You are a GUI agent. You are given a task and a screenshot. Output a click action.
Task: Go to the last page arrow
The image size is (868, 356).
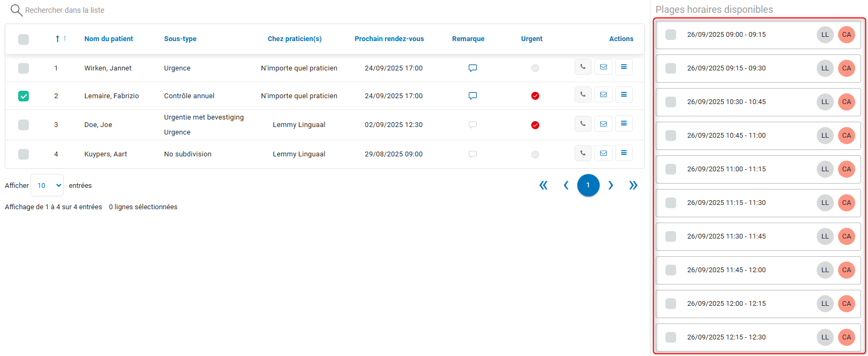(x=633, y=185)
